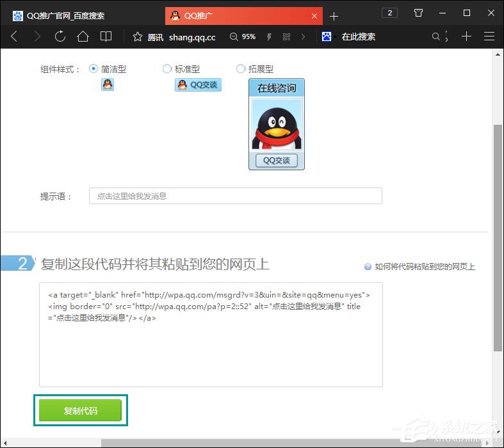
Task: Click the horizontal scroll left arrow
Action: pyautogui.click(x=5, y=444)
